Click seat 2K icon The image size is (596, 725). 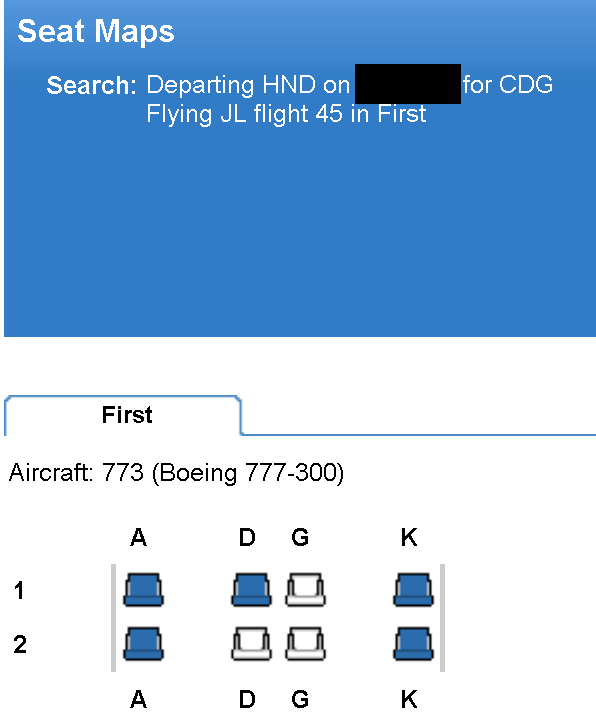(x=413, y=643)
